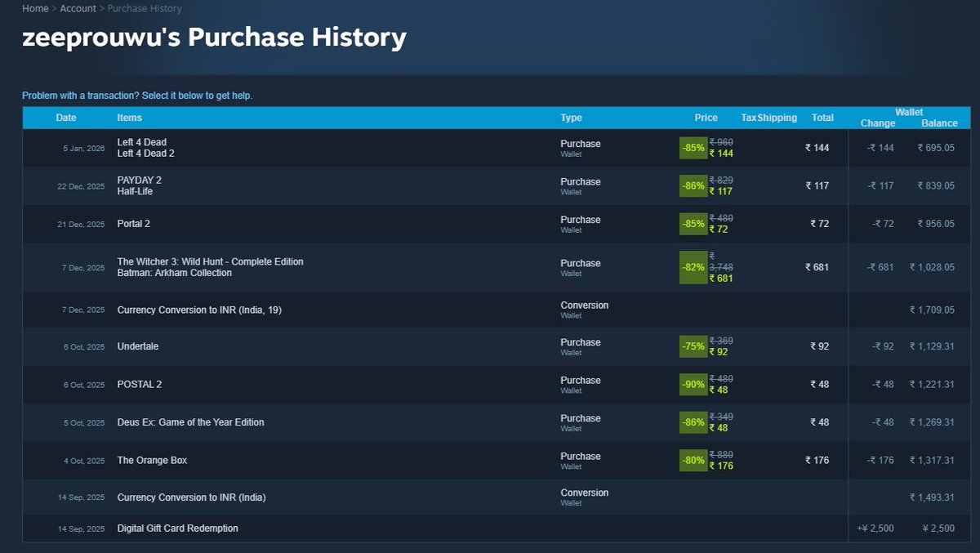Select The Witcher 3: Wild Hunt - Complete Edition
Image resolution: width=980 pixels, height=553 pixels.
tap(210, 261)
